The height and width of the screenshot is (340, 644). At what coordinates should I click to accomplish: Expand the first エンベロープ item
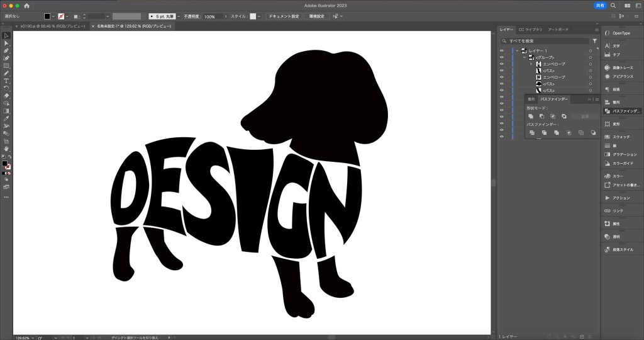pos(531,64)
